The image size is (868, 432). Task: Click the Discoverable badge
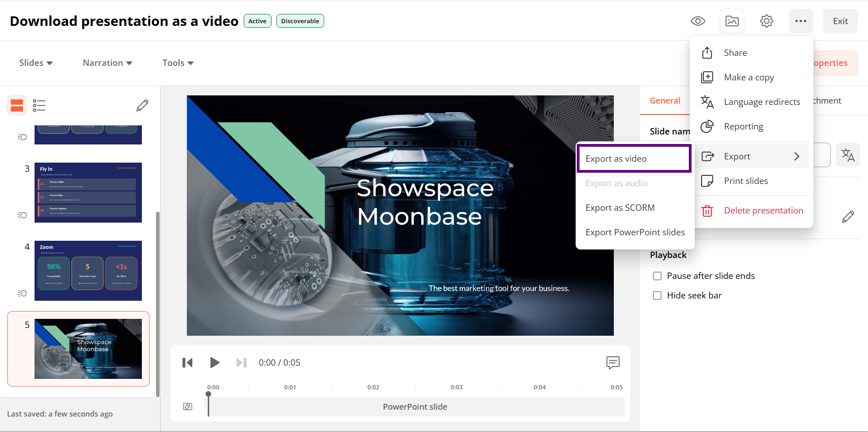(300, 21)
